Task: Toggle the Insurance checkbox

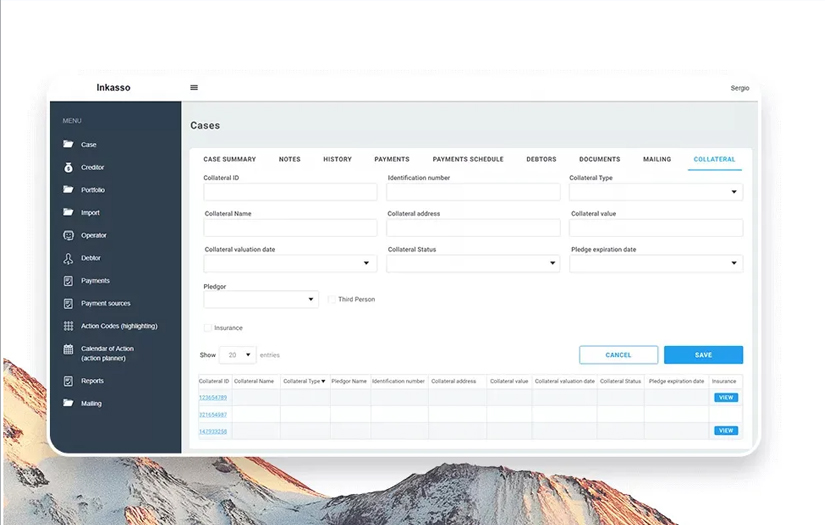Action: (208, 328)
